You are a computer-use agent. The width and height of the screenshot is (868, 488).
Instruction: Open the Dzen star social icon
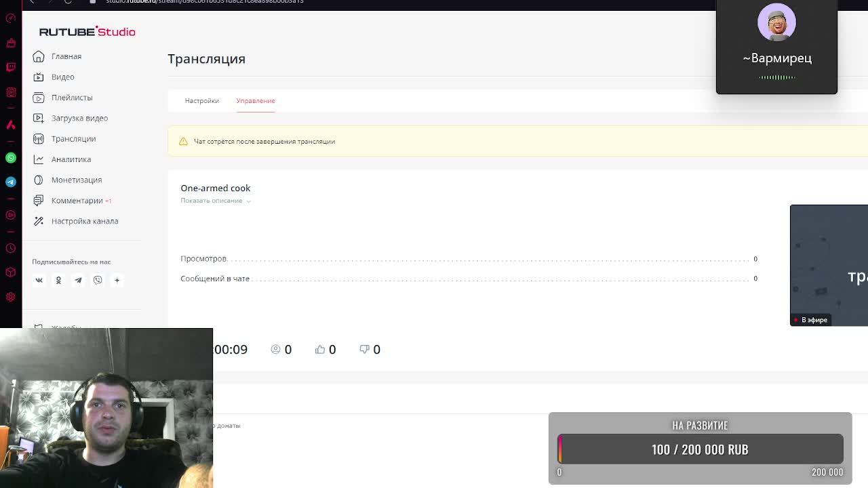(117, 280)
